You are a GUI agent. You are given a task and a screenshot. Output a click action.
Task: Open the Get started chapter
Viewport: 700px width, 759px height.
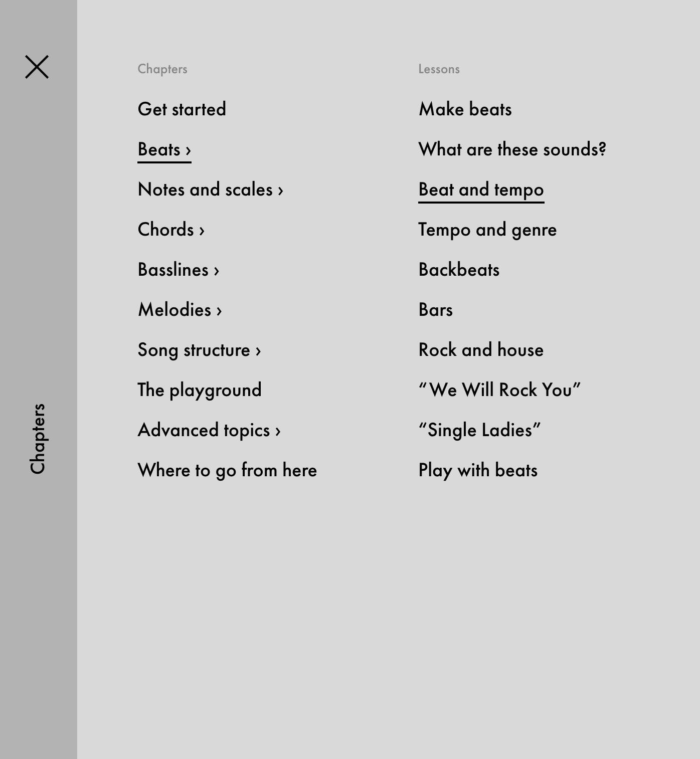point(182,109)
